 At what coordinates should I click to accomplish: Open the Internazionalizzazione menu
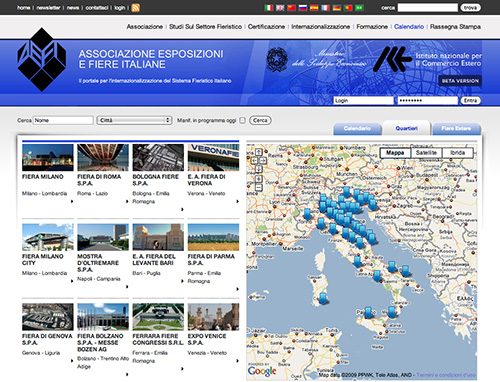(x=321, y=27)
